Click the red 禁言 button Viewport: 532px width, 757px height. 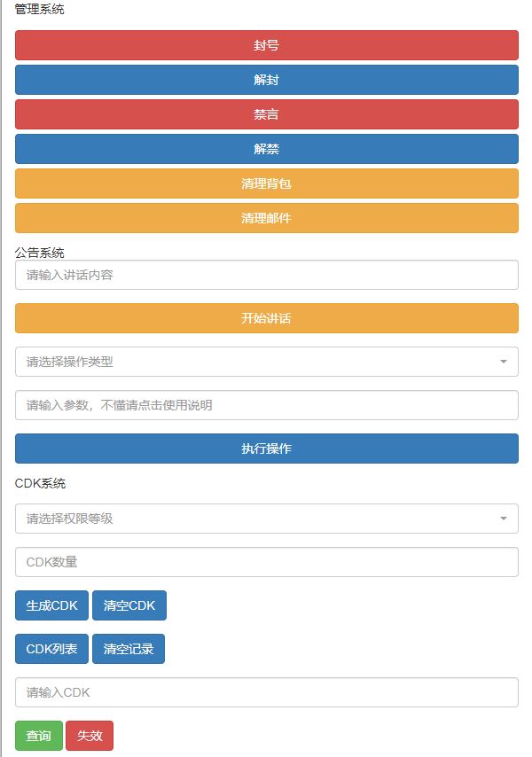tap(266, 114)
